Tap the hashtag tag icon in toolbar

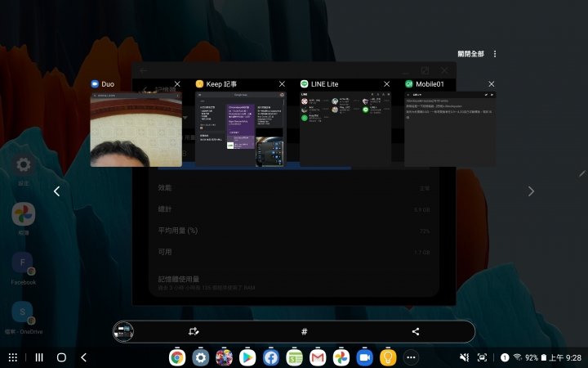point(305,331)
